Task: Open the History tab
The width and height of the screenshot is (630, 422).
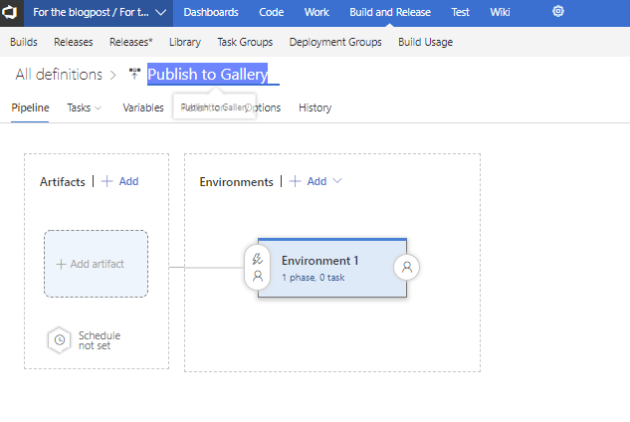Action: [x=315, y=108]
